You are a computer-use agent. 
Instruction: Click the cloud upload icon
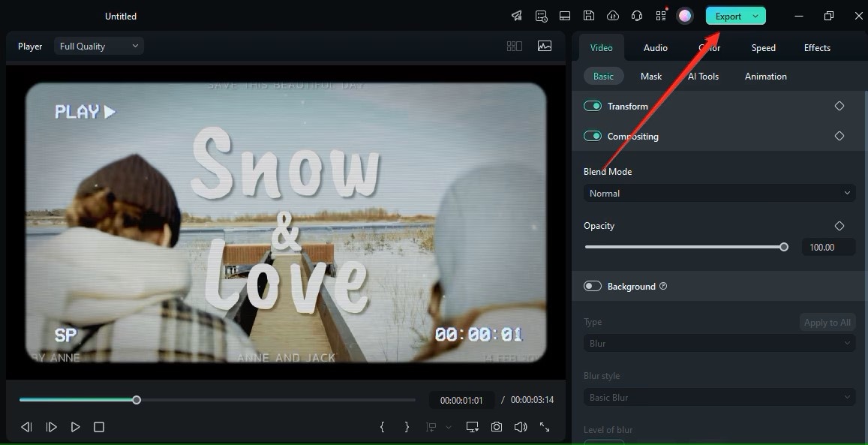(x=613, y=16)
